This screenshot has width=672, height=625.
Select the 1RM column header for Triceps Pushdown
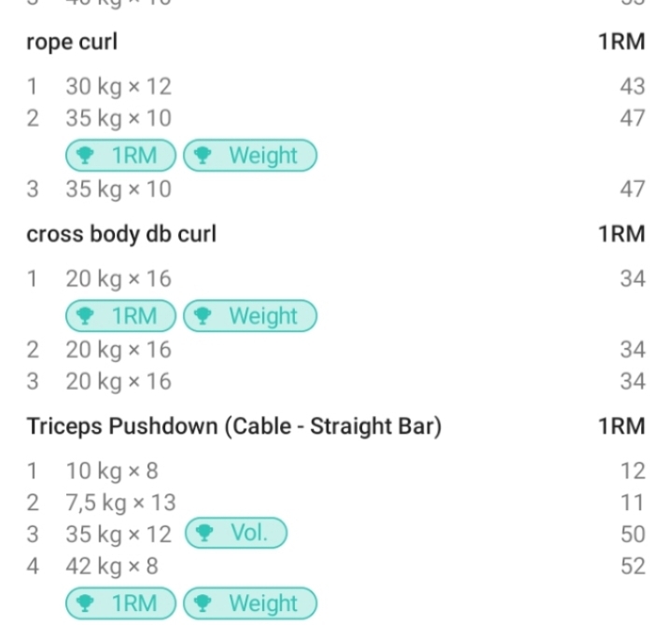pyautogui.click(x=621, y=427)
